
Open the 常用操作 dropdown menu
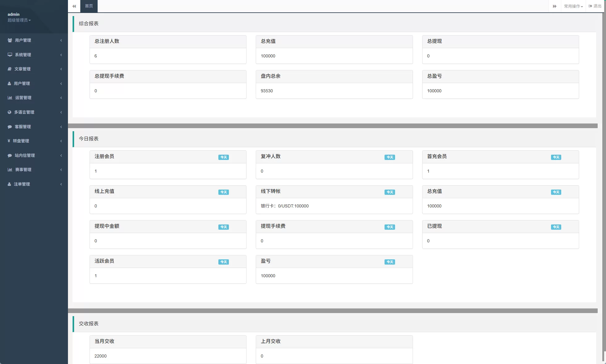[573, 6]
